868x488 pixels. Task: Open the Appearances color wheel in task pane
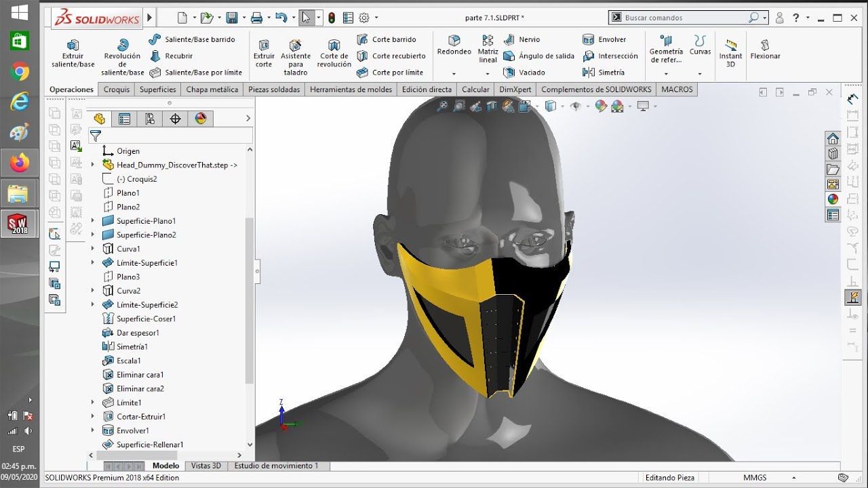coord(833,199)
